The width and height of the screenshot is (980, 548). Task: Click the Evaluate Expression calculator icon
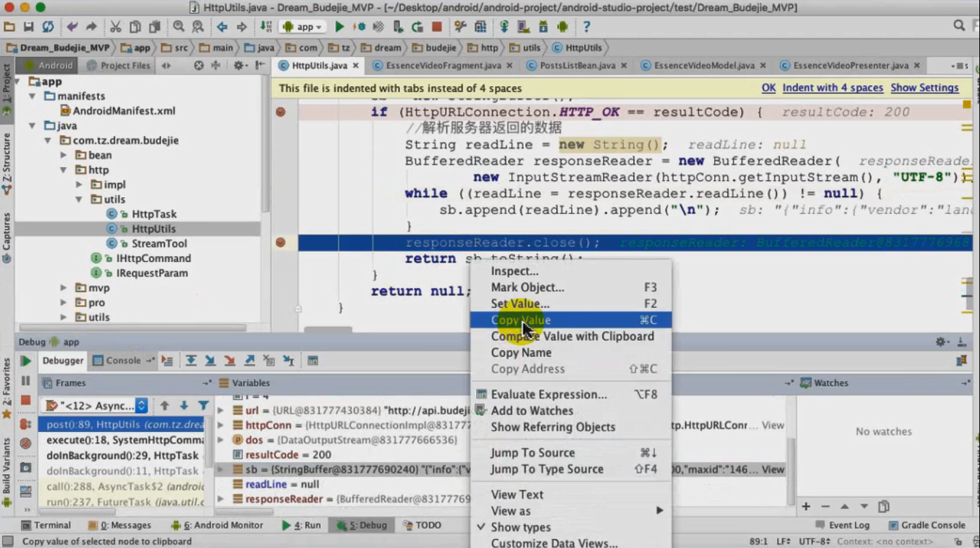tap(313, 360)
